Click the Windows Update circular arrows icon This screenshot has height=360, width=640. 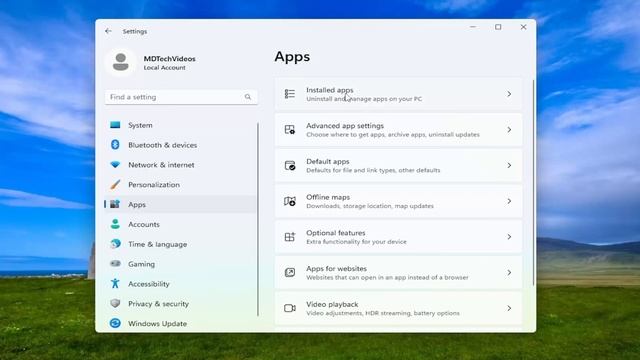click(x=115, y=323)
